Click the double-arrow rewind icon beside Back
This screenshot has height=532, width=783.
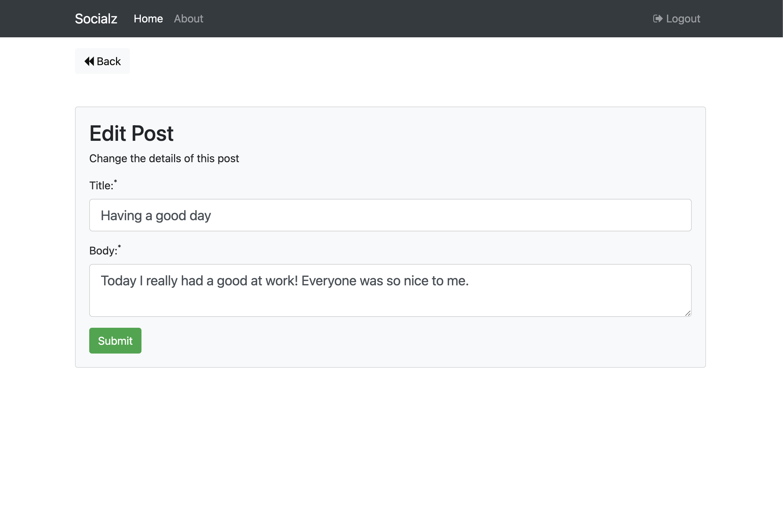click(x=89, y=61)
